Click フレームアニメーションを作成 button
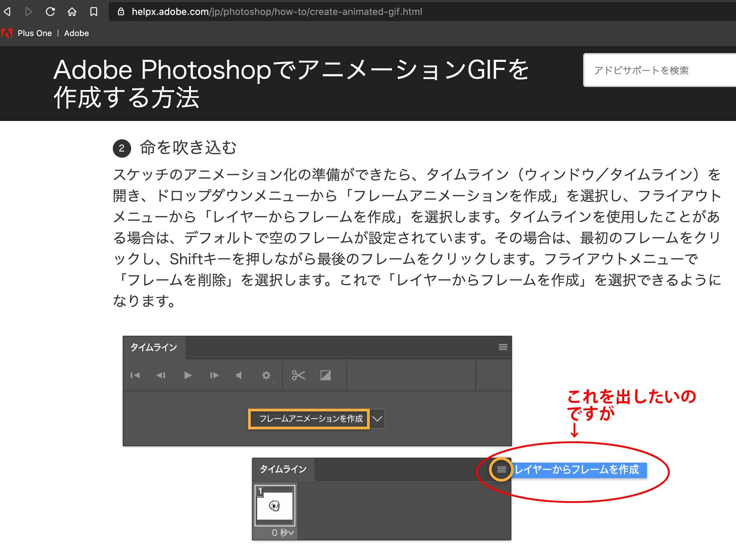Viewport: 736px width, 560px height. 309,419
